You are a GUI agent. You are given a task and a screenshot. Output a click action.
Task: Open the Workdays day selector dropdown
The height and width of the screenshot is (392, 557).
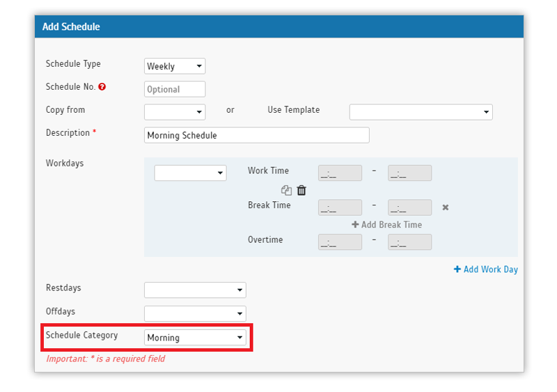190,173
